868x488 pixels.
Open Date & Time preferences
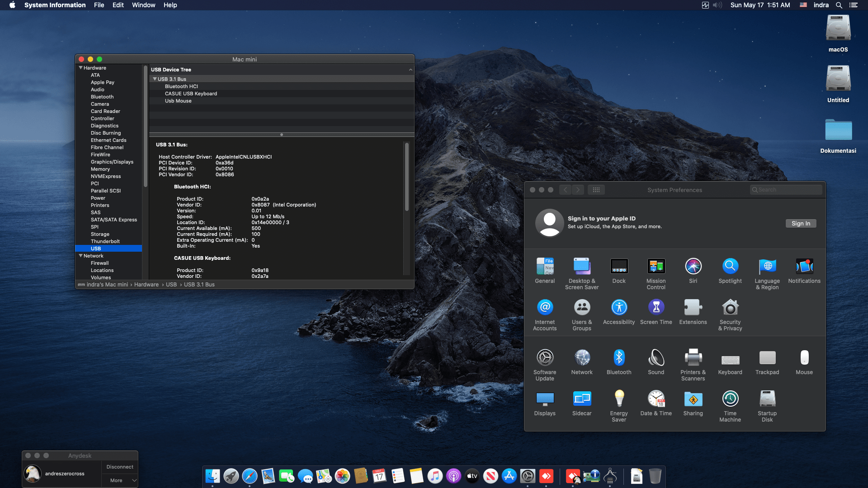point(656,403)
